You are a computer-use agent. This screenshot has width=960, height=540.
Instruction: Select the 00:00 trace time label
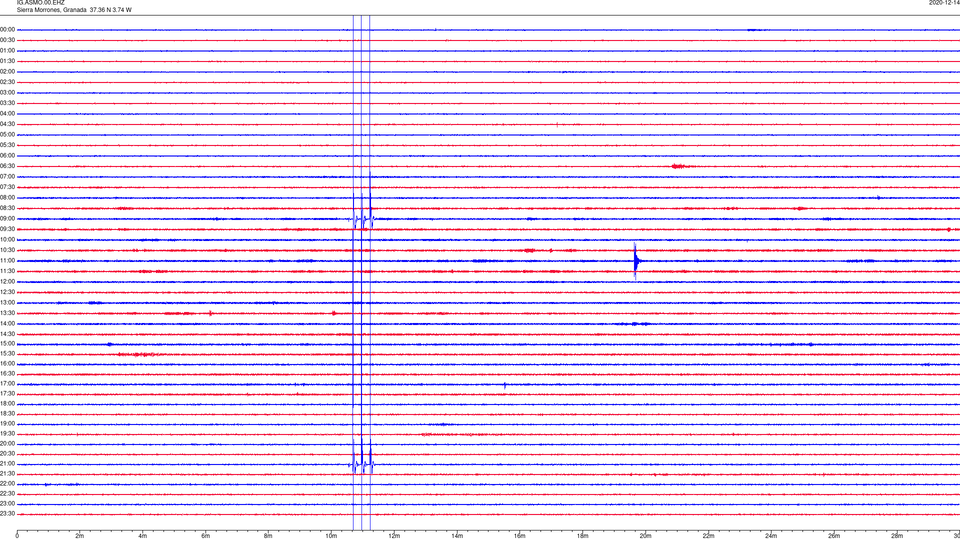[8, 29]
